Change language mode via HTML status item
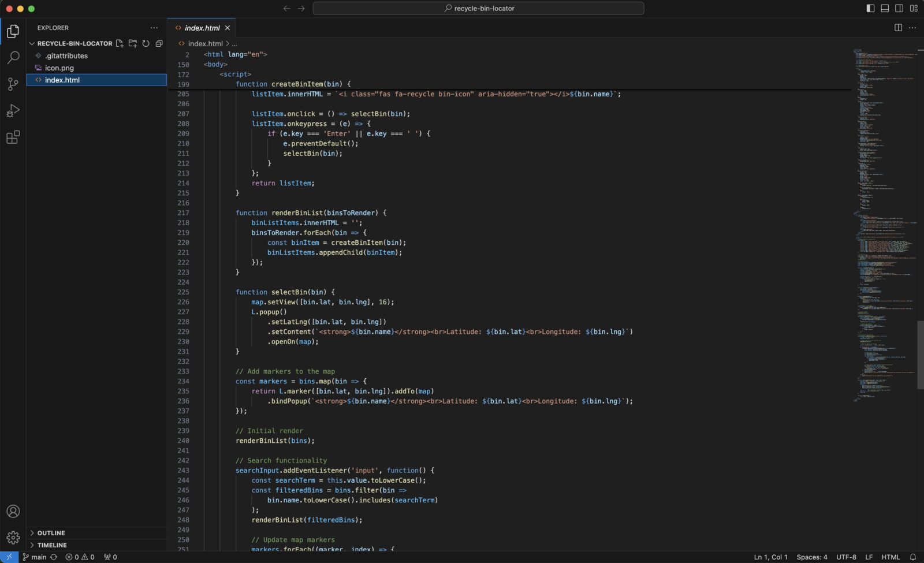This screenshot has height=563, width=924. coord(890,557)
